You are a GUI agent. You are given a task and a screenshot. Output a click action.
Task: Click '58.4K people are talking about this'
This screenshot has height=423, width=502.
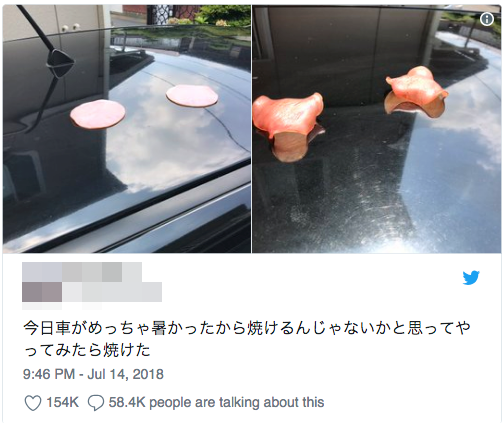[216, 402]
